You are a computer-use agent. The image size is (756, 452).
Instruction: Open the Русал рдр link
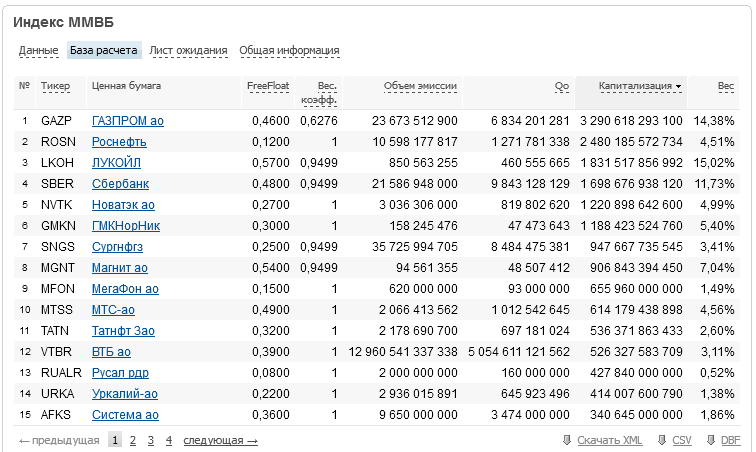121,372
